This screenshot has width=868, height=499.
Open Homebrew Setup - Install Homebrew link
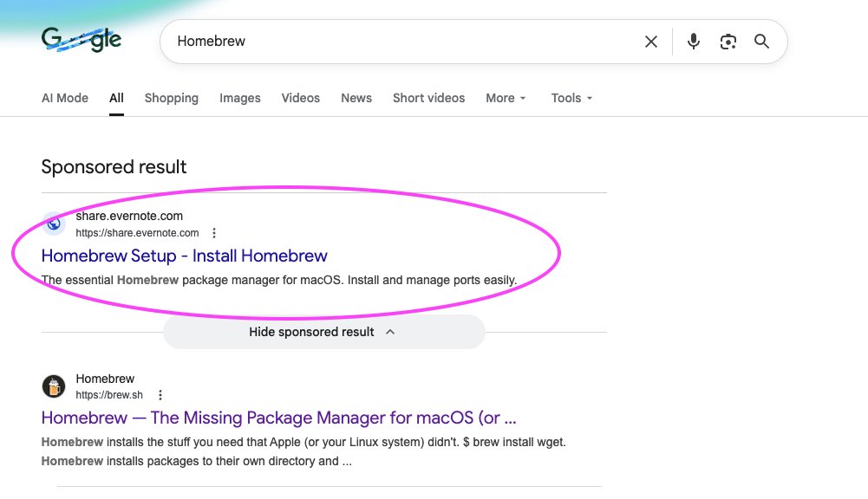coord(185,256)
